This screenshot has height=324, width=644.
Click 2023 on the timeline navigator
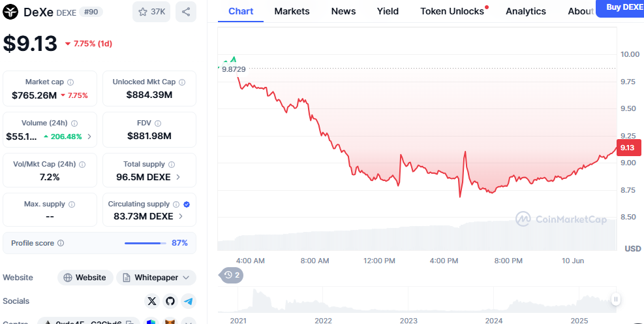pyautogui.click(x=408, y=320)
